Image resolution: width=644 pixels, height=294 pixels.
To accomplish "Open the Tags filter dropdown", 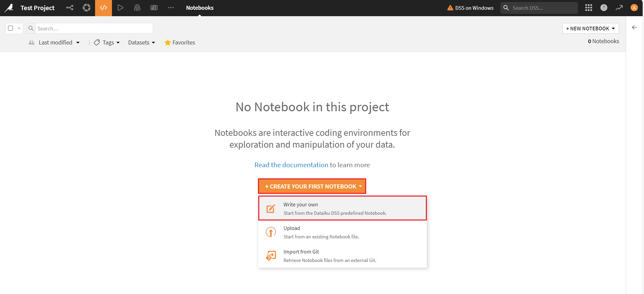I will point(107,42).
